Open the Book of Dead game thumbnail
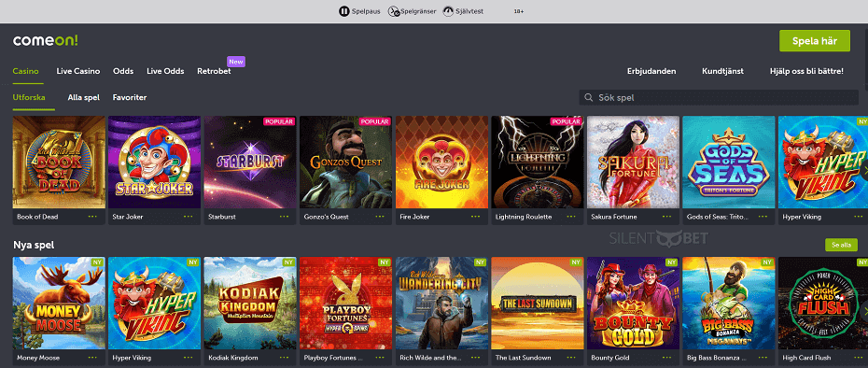Image resolution: width=868 pixels, height=368 pixels. coord(59,162)
